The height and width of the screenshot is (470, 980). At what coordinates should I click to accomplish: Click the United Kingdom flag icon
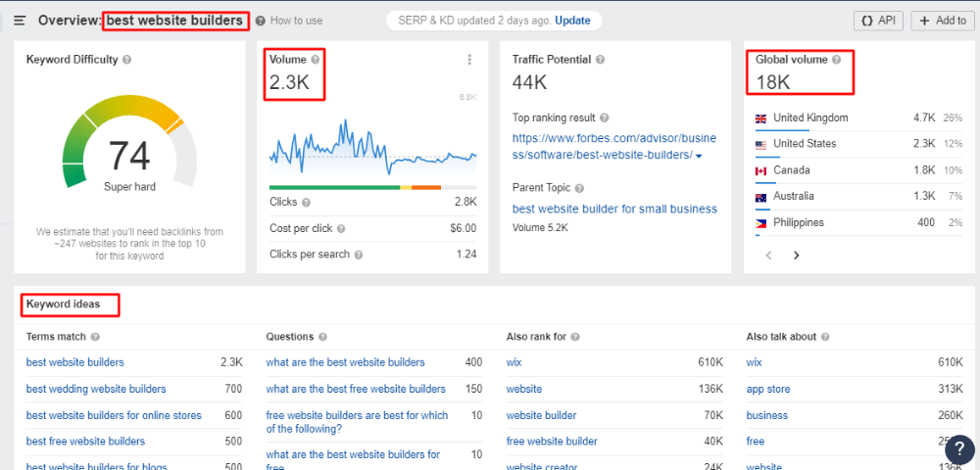(760, 117)
